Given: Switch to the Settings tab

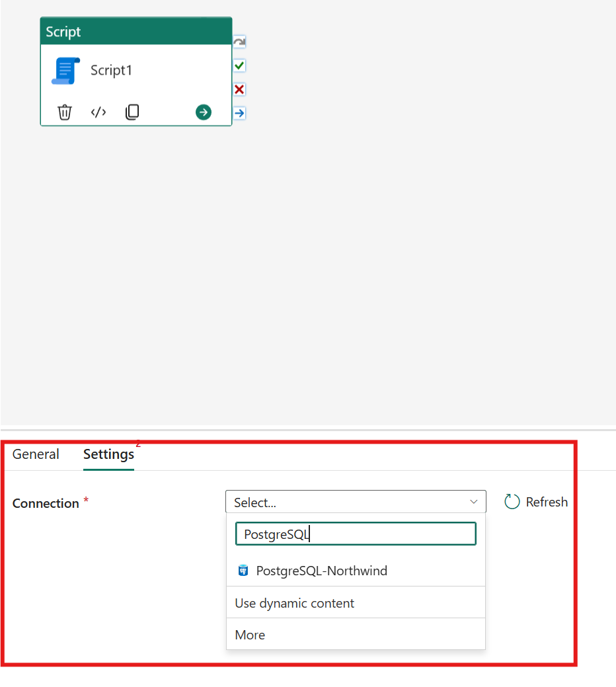Looking at the screenshot, I should pyautogui.click(x=108, y=454).
